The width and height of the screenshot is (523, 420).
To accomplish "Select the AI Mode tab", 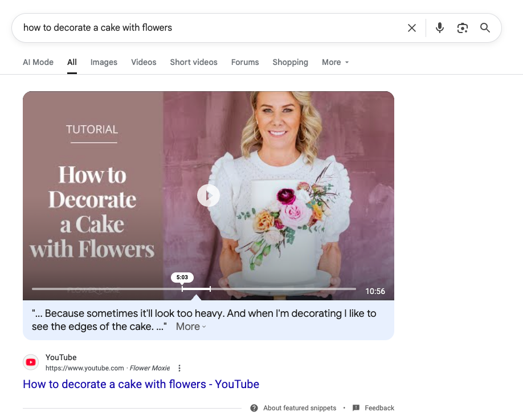I will pos(38,62).
